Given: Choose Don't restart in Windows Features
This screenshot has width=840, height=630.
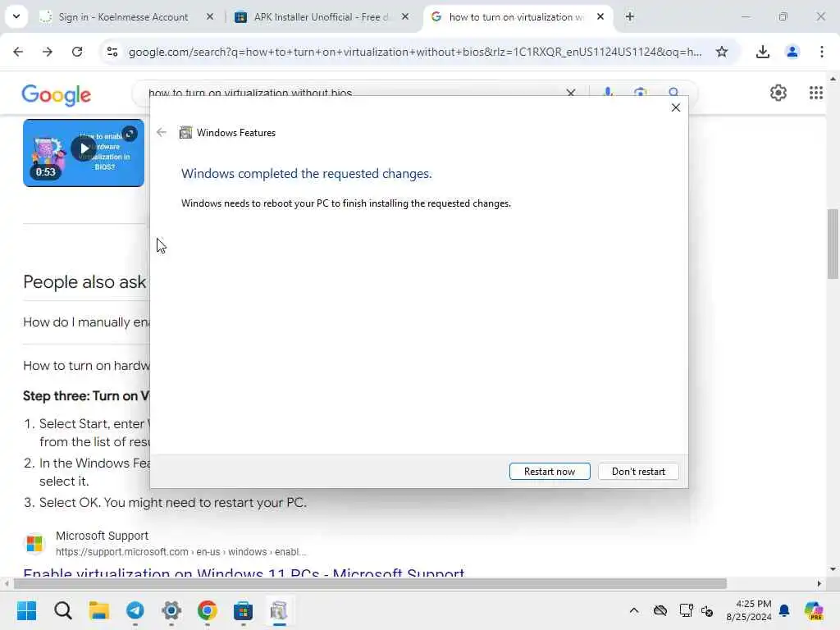Looking at the screenshot, I should (638, 472).
